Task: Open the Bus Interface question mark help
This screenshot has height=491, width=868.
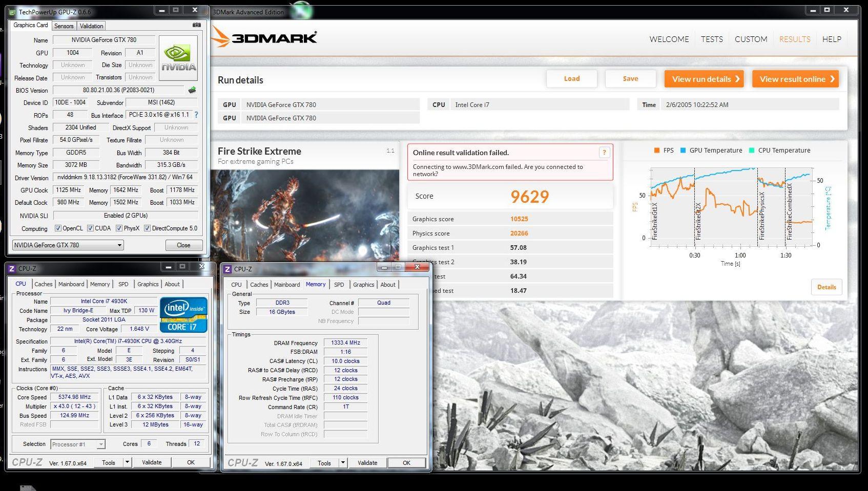Action: (x=196, y=115)
